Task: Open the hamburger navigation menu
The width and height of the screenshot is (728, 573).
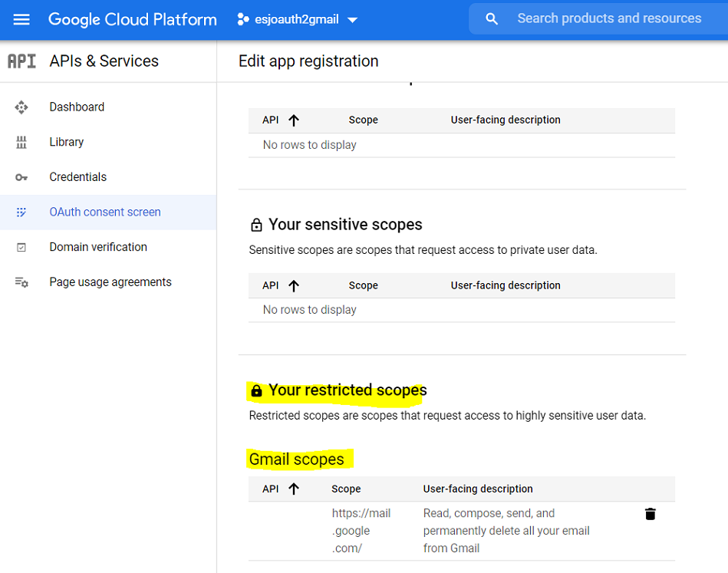Action: [x=21, y=19]
